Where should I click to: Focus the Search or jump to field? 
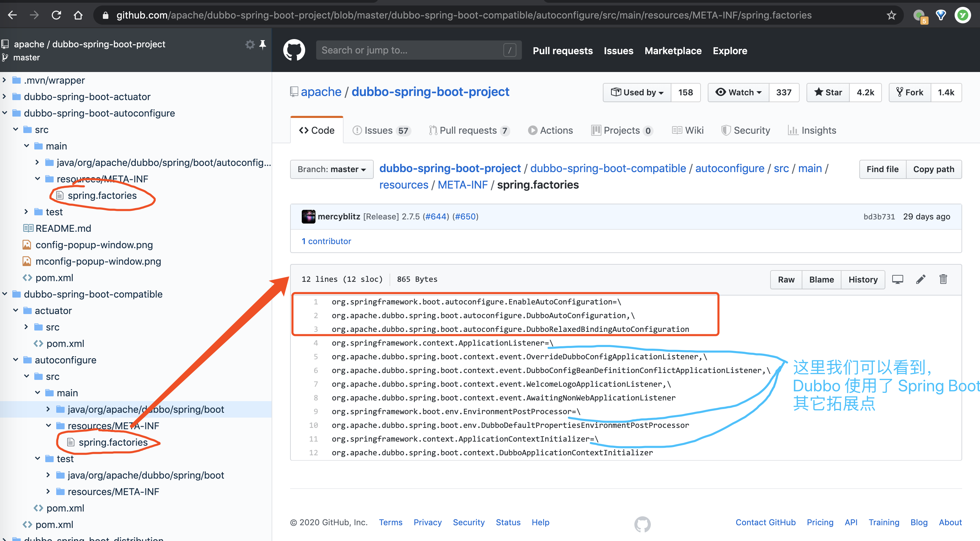tap(418, 50)
